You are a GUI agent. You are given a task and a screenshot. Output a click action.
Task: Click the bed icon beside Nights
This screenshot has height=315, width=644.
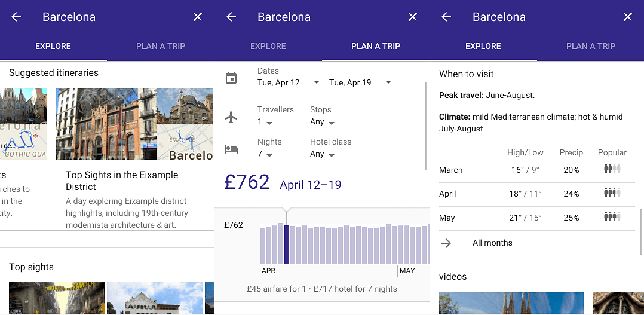pyautogui.click(x=231, y=149)
